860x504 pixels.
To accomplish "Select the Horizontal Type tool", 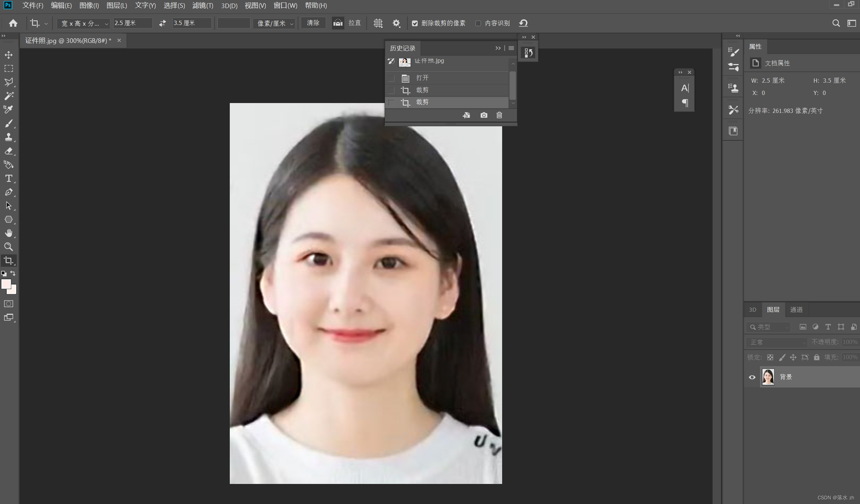I will [x=8, y=178].
